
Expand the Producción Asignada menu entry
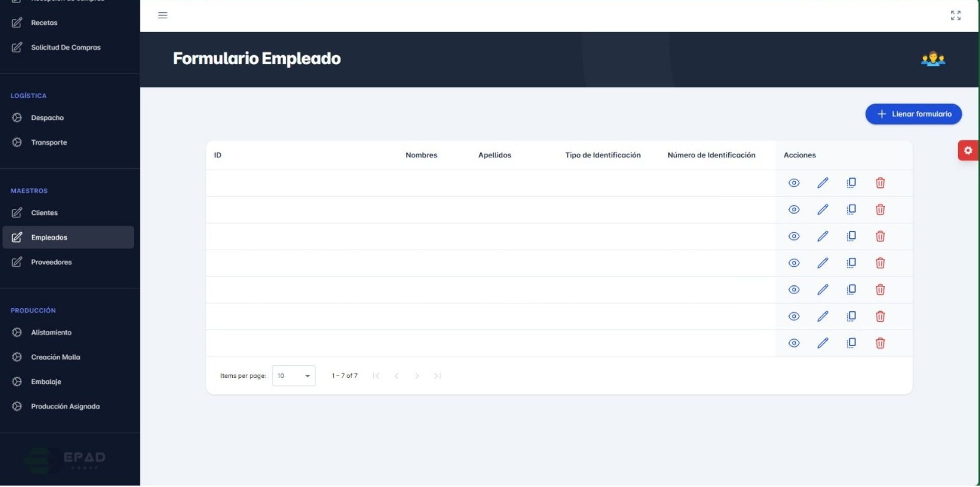point(65,406)
